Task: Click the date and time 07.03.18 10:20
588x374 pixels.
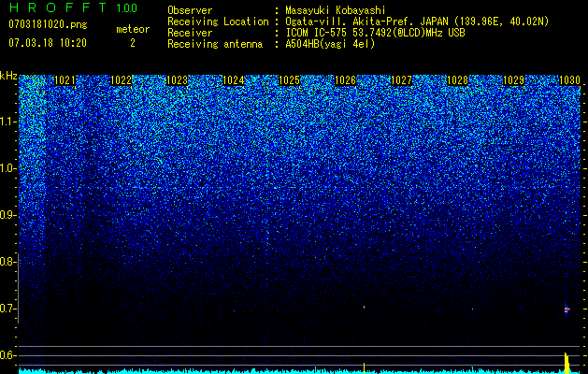Action: pos(48,43)
